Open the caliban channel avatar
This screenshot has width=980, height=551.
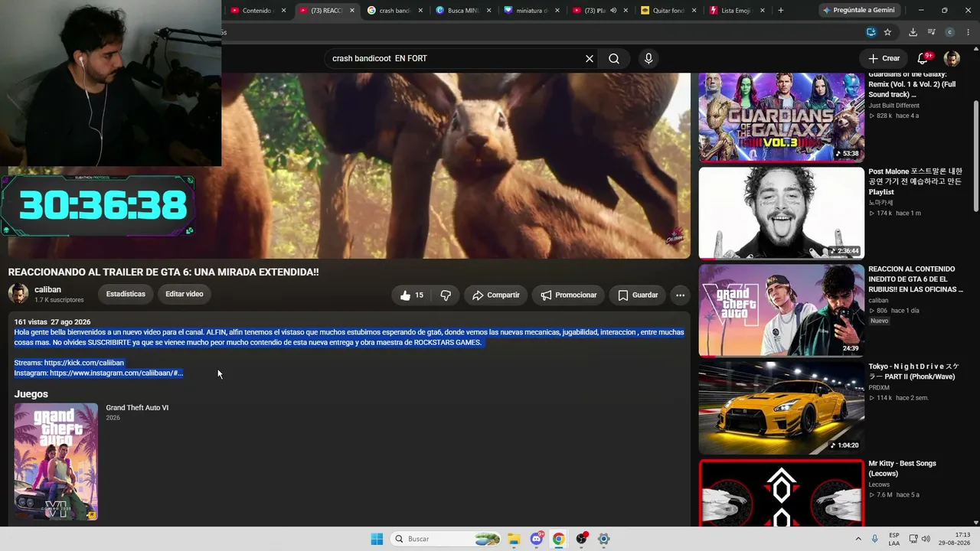(18, 294)
